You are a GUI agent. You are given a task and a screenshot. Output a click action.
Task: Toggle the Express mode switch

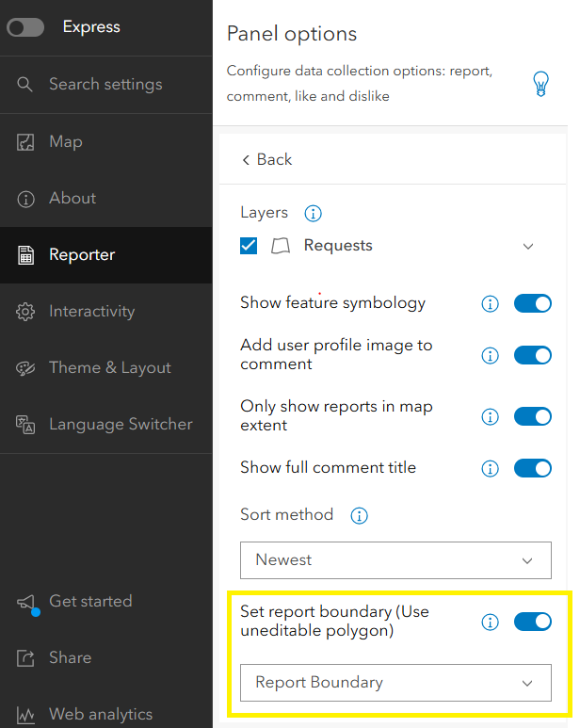pyautogui.click(x=25, y=27)
